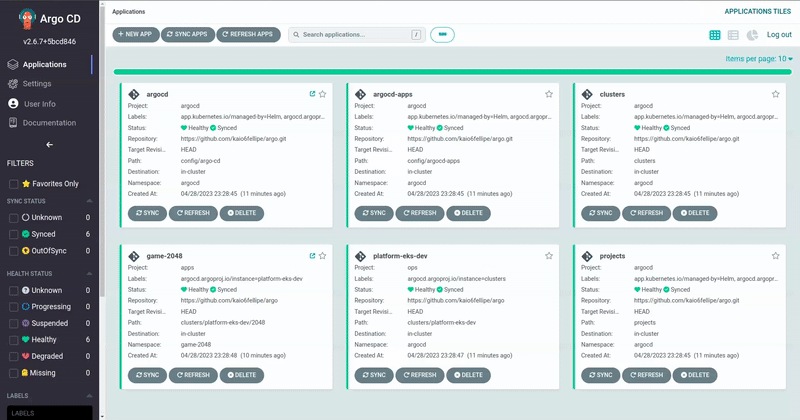Click the argocd git source icon
Image resolution: width=800 pixels, height=420 pixels.
pos(134,94)
